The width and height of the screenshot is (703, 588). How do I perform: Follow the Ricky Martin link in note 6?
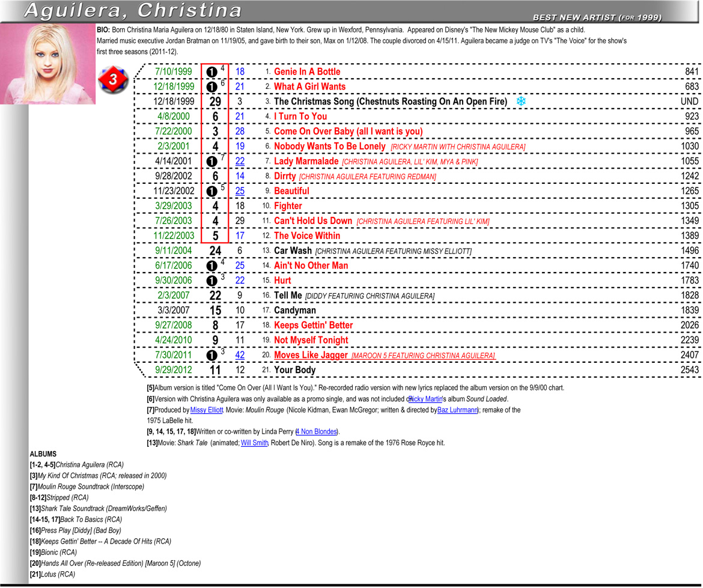tap(425, 399)
